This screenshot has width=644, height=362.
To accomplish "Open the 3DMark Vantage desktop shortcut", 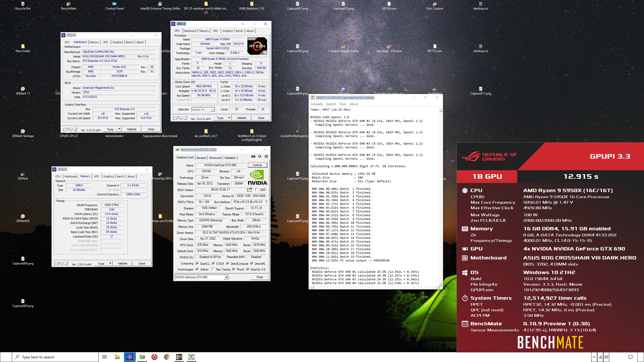I will pos(23,133).
